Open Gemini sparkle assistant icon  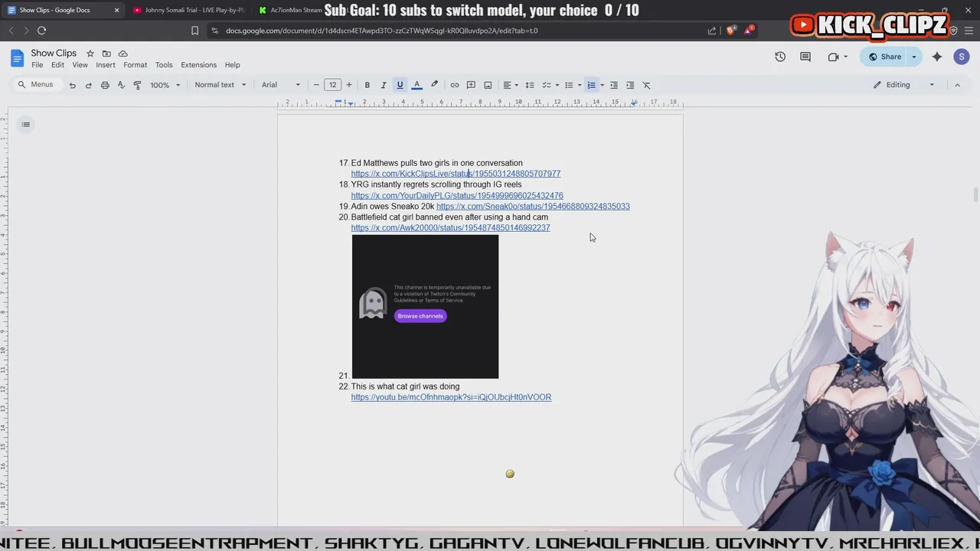tap(937, 57)
